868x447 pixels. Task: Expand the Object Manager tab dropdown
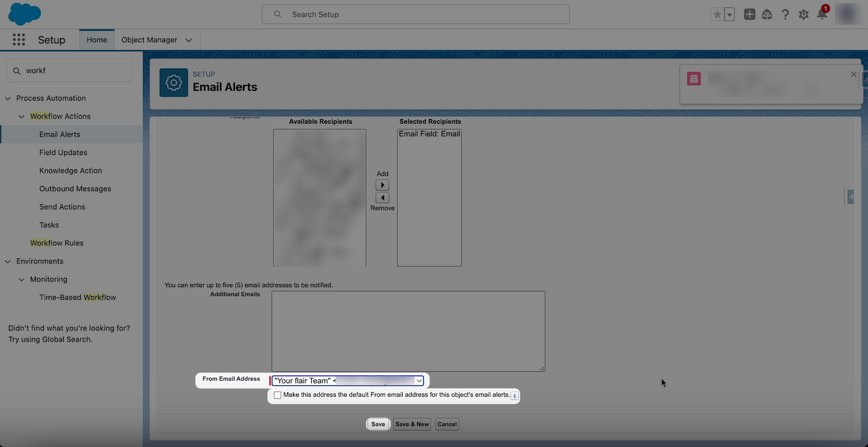(x=189, y=40)
